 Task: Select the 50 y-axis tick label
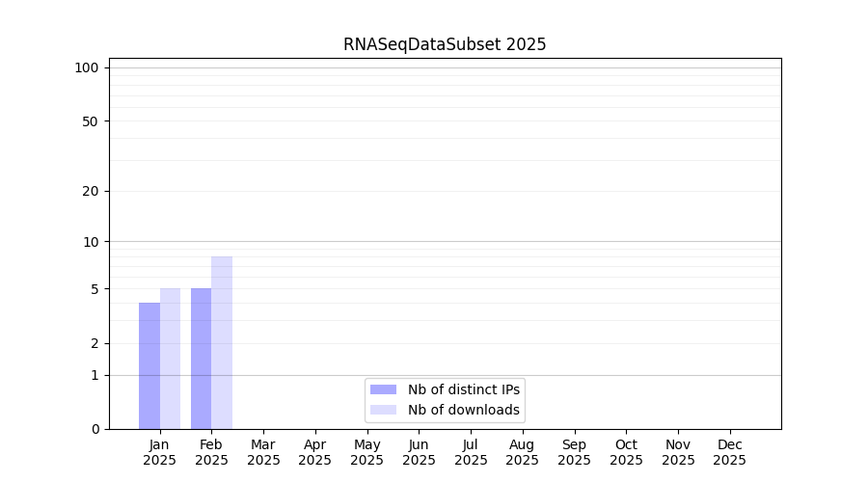[x=90, y=121]
